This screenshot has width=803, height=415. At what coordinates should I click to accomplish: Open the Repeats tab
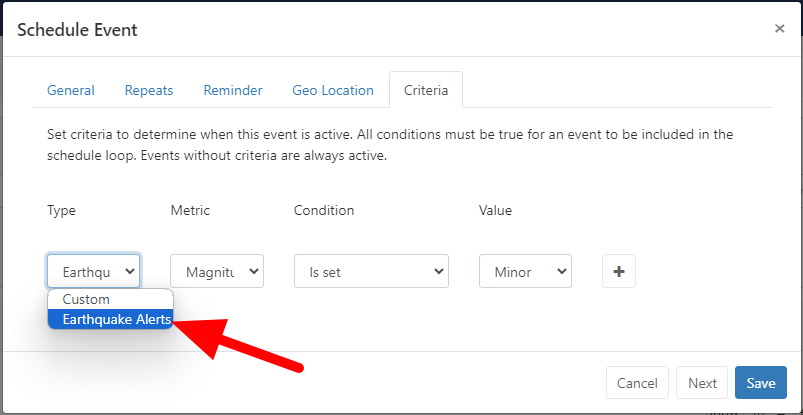point(149,90)
